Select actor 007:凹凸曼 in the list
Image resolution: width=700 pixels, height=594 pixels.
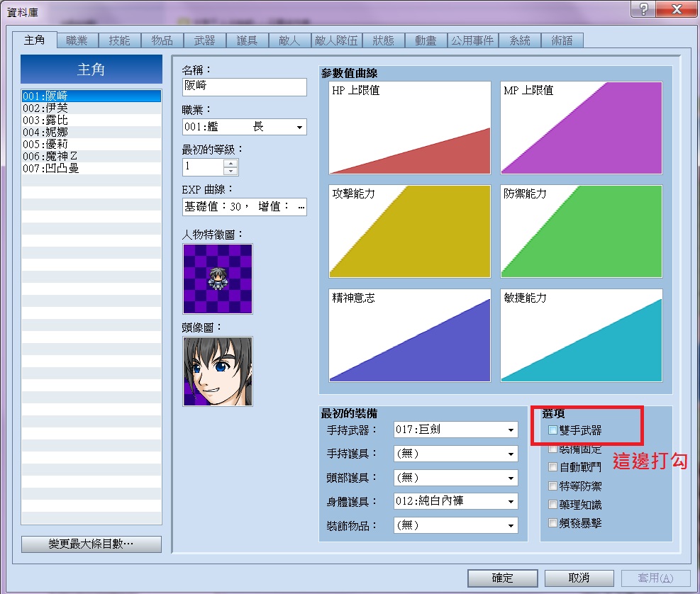pyautogui.click(x=91, y=168)
